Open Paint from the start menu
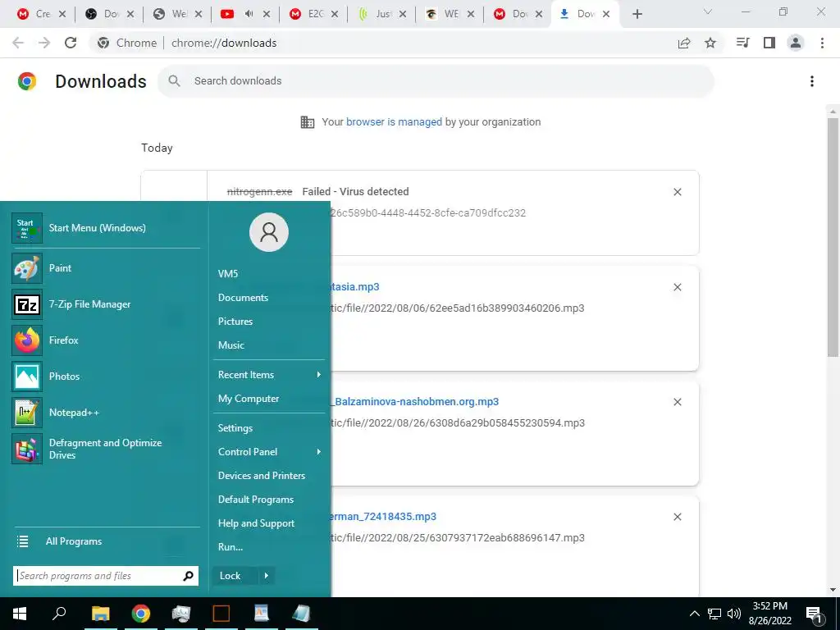 (106, 268)
